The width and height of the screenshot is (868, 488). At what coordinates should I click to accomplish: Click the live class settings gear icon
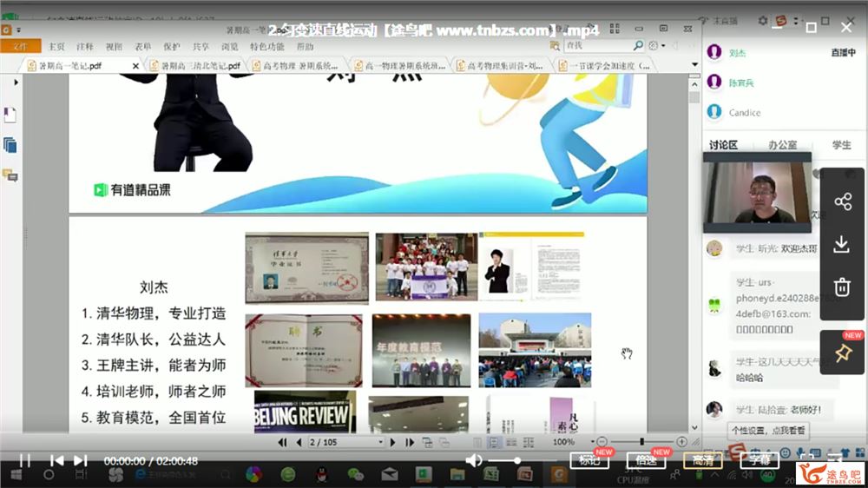coord(763,21)
